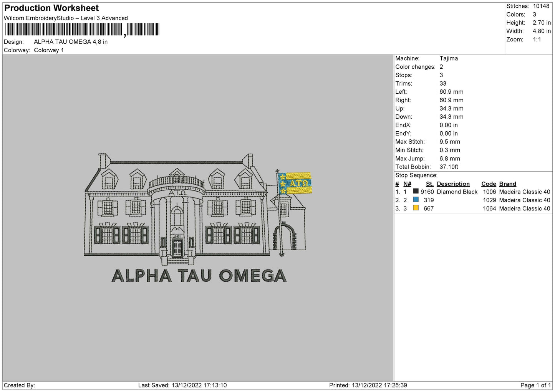Viewport: 555px width, 392px height.
Task: Click the Trims value 33
Action: (x=443, y=83)
